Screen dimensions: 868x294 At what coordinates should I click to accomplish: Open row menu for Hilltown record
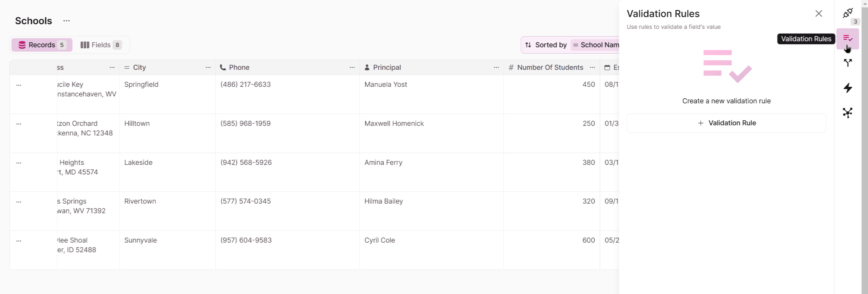click(x=19, y=124)
